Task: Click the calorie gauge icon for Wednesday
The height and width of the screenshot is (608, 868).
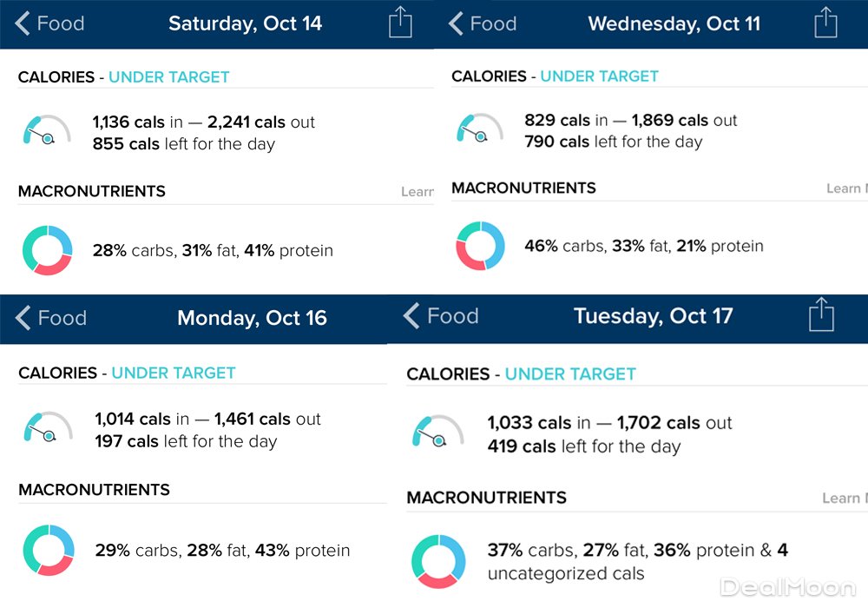Action: 478,129
